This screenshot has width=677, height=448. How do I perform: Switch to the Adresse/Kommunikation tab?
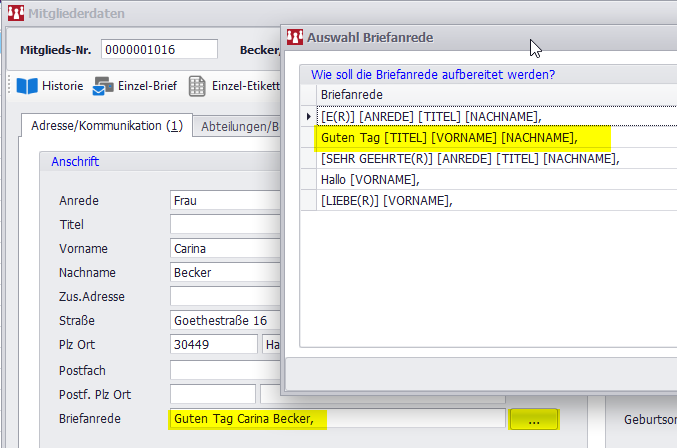(105, 126)
